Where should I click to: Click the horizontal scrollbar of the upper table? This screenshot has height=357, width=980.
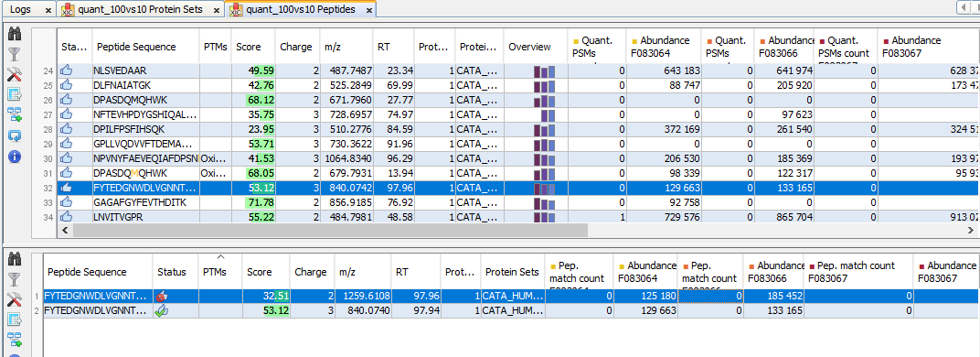pos(331,231)
